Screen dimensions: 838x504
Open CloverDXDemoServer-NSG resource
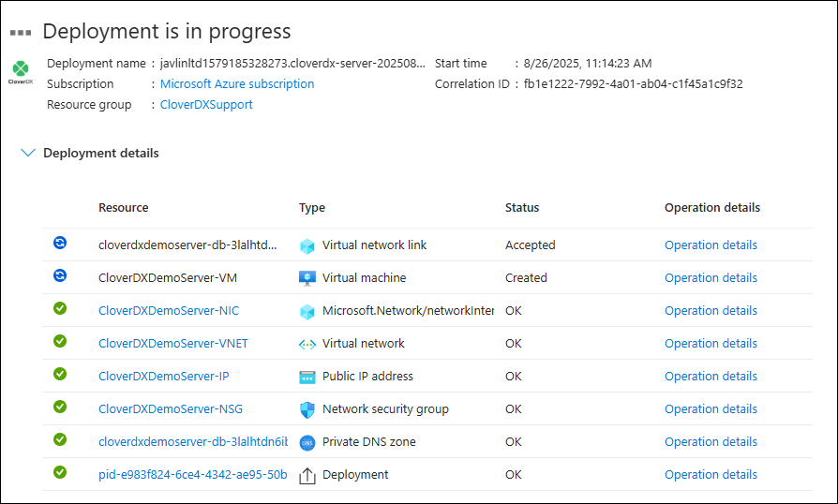pyautogui.click(x=171, y=409)
